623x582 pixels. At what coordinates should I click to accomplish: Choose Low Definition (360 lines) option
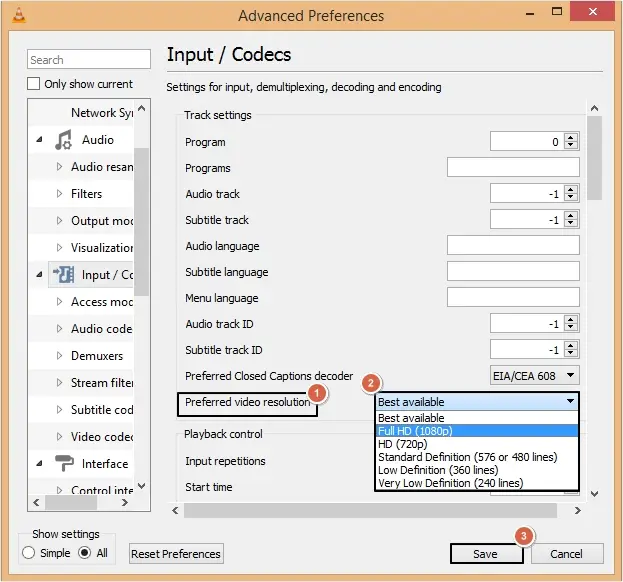[x=477, y=470]
